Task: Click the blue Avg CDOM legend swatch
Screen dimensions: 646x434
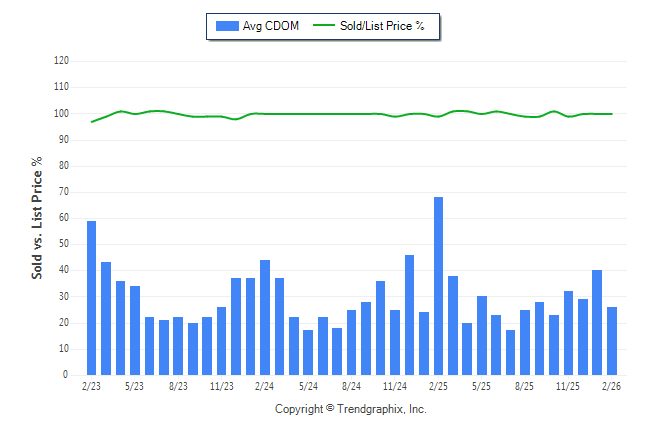Action: tap(225, 26)
